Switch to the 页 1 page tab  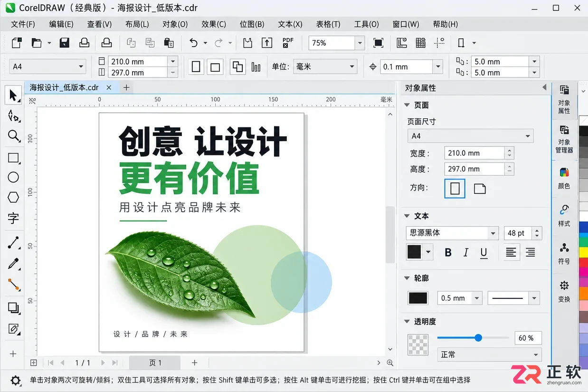155,363
